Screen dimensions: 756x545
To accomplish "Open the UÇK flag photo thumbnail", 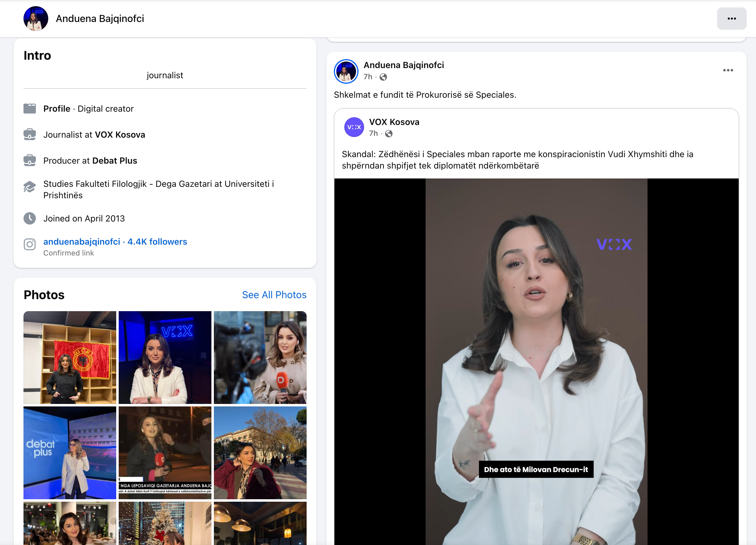I will 70,357.
